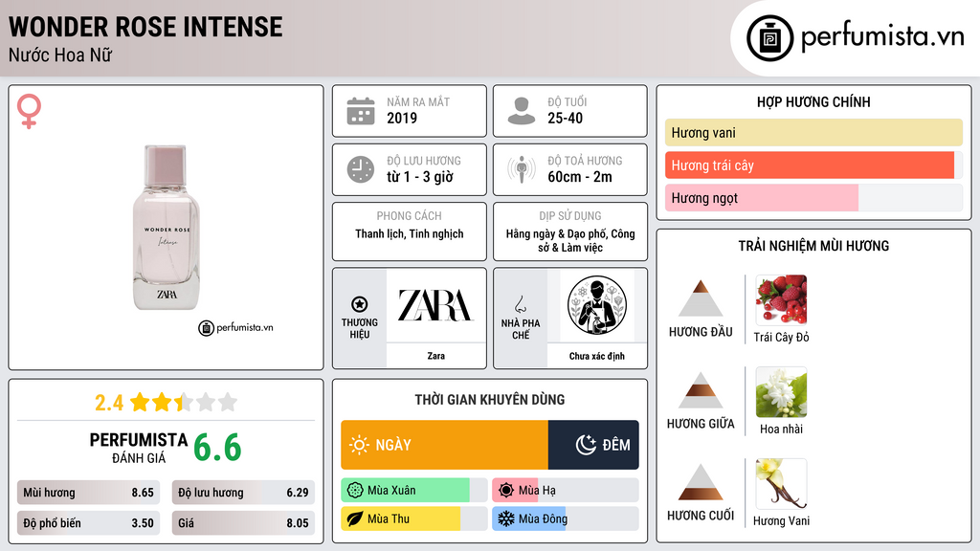Click the Mùa Đông season bar

click(x=565, y=518)
